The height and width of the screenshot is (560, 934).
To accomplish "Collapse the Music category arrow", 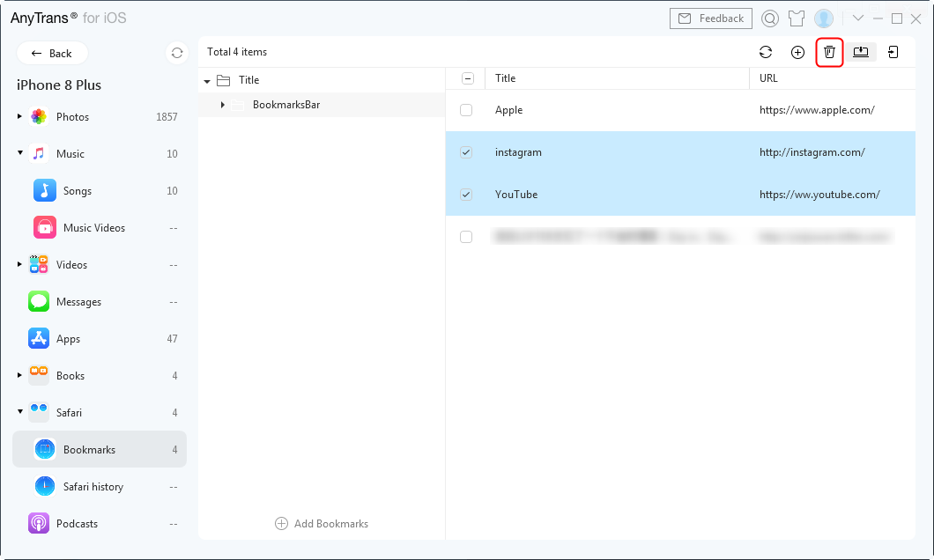I will pyautogui.click(x=19, y=153).
